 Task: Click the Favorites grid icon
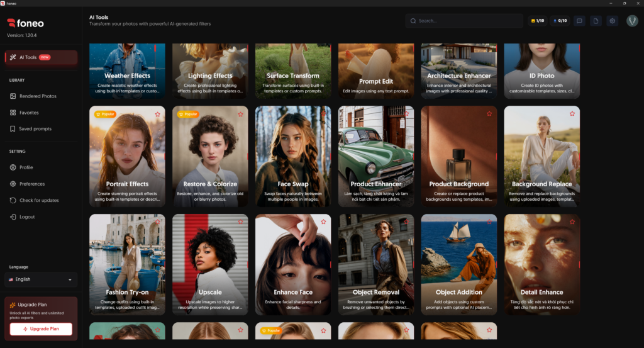tap(13, 113)
